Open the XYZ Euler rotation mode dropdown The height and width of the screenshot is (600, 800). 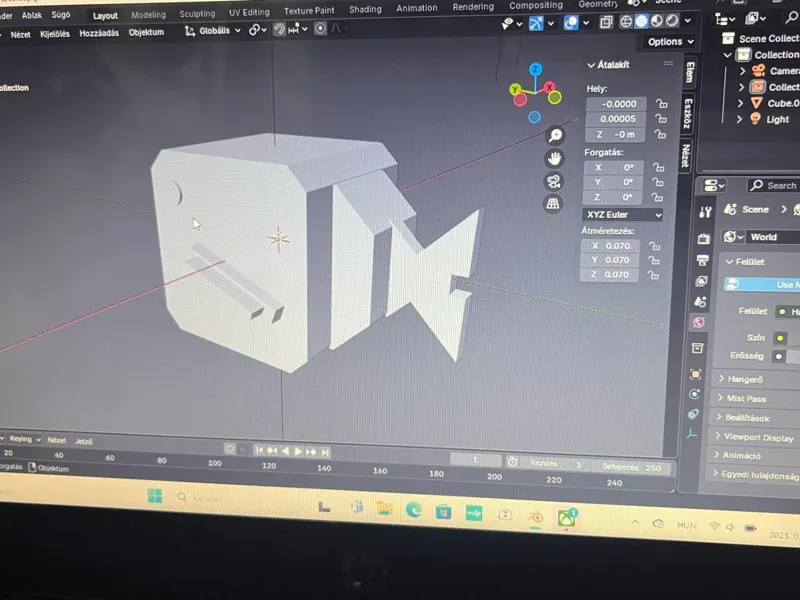[x=623, y=214]
